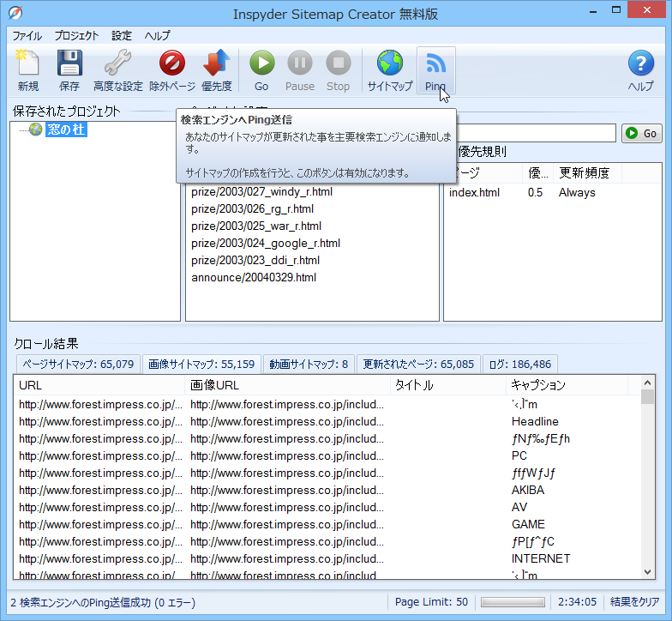Sort by 画像URL column header
Viewport: 672px width, 621px height.
(288, 385)
